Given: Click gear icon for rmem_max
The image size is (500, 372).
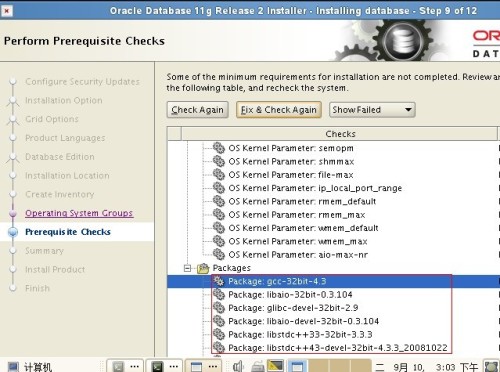Looking at the screenshot, I should click(x=219, y=215).
